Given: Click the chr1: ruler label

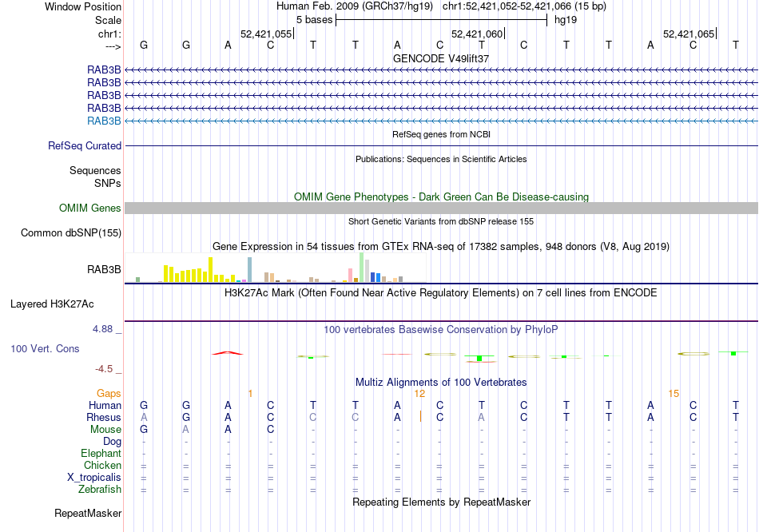Looking at the screenshot, I should (109, 34).
